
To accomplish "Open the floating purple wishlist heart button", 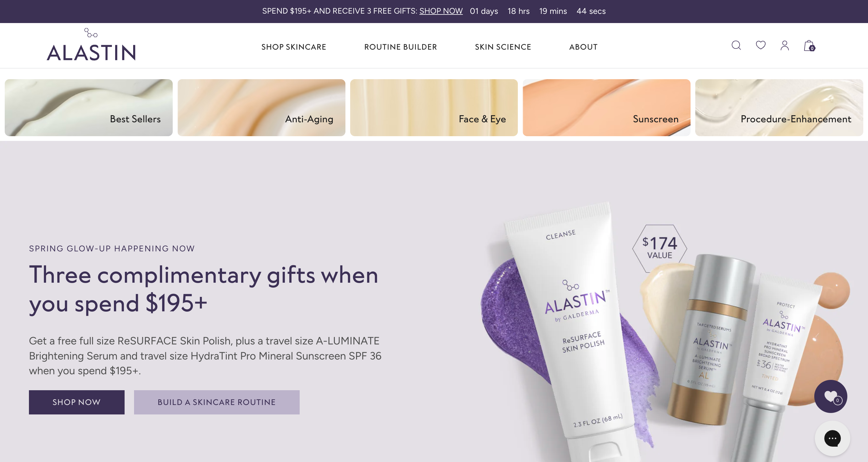I will coord(831,396).
